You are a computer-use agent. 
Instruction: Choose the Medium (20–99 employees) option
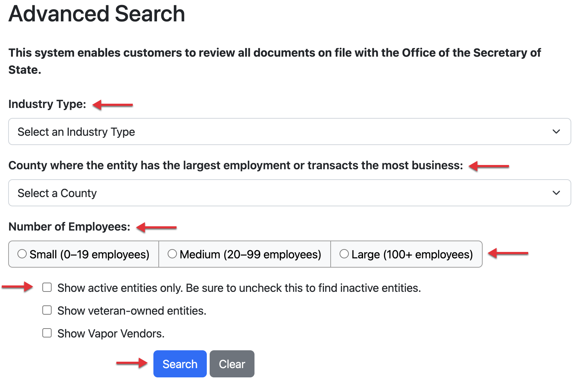coord(172,254)
